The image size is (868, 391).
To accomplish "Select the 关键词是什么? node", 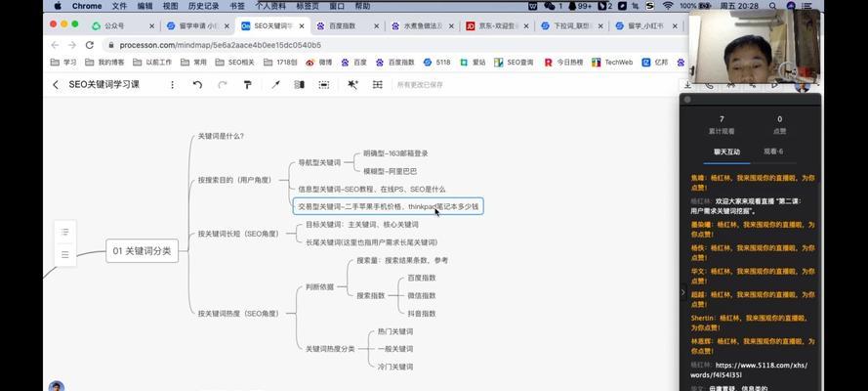I will point(221,136).
